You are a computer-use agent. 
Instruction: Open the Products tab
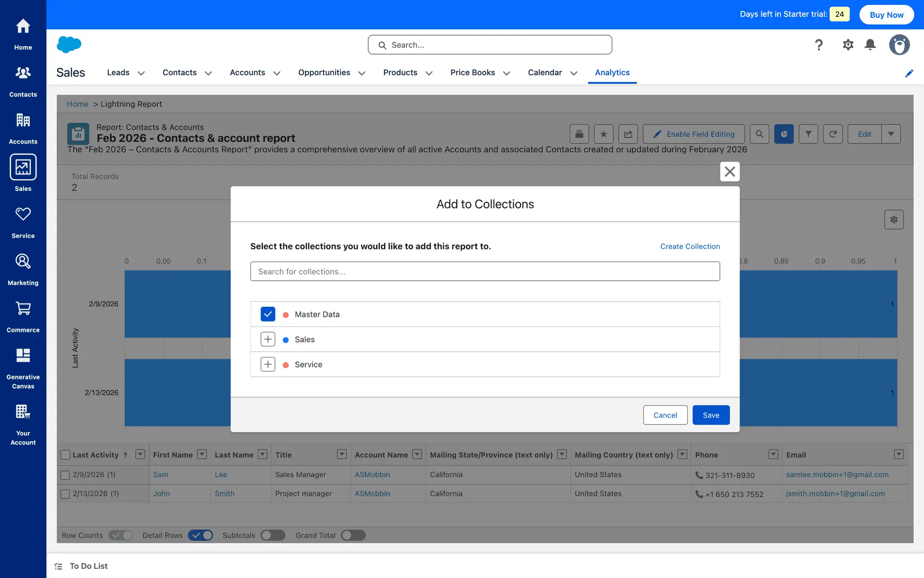400,72
